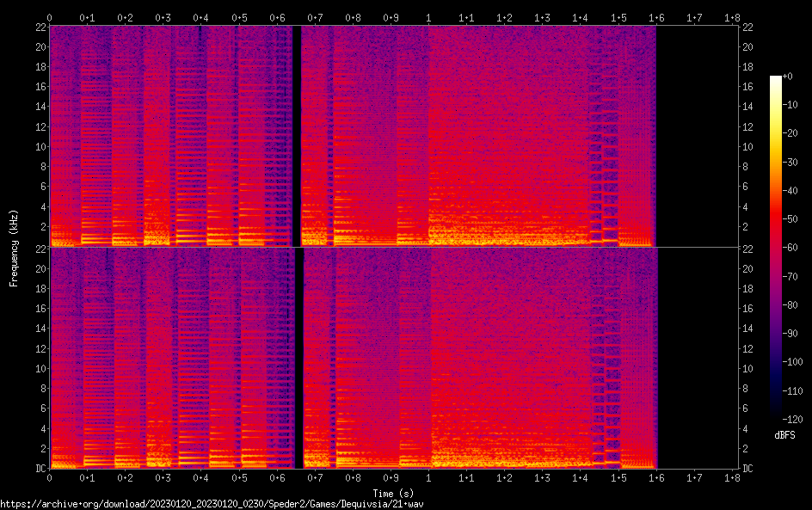Click the DC label on the lower-left frequency axis
The image size is (812, 510).
(39, 469)
